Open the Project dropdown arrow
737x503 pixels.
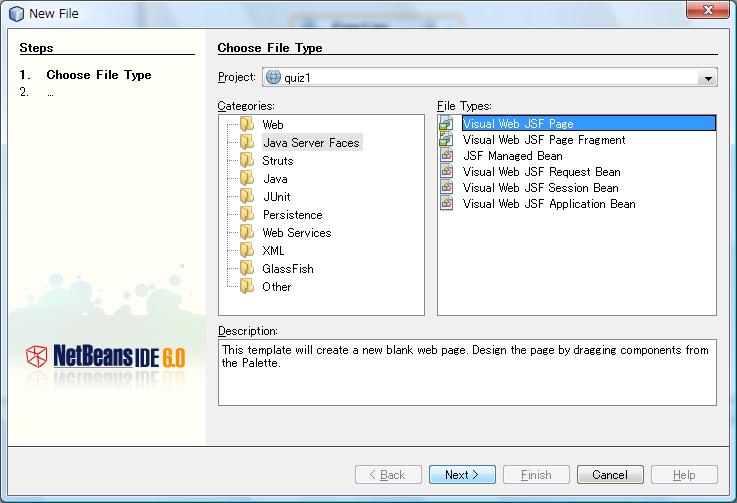pos(708,78)
